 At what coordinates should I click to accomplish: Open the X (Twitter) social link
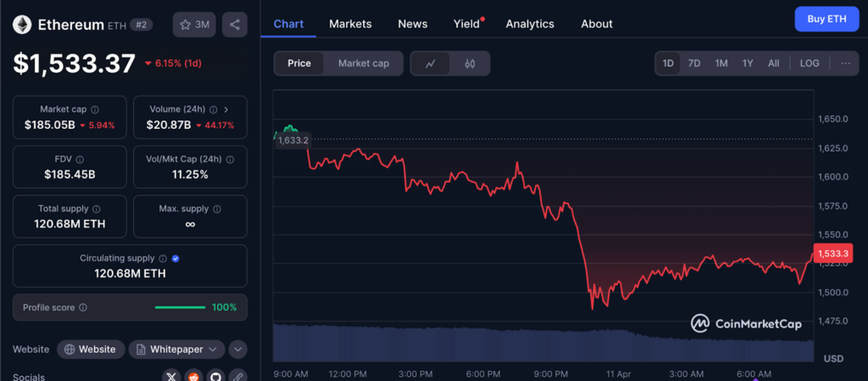[x=172, y=376]
